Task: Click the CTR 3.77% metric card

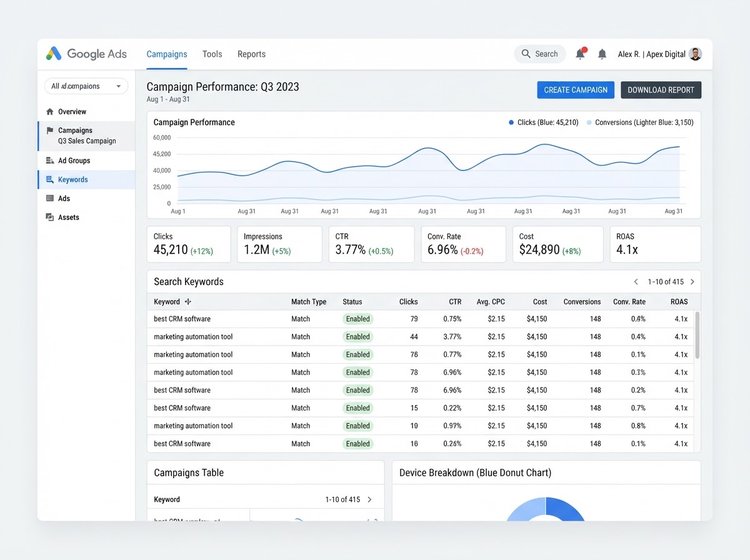Action: click(x=371, y=244)
